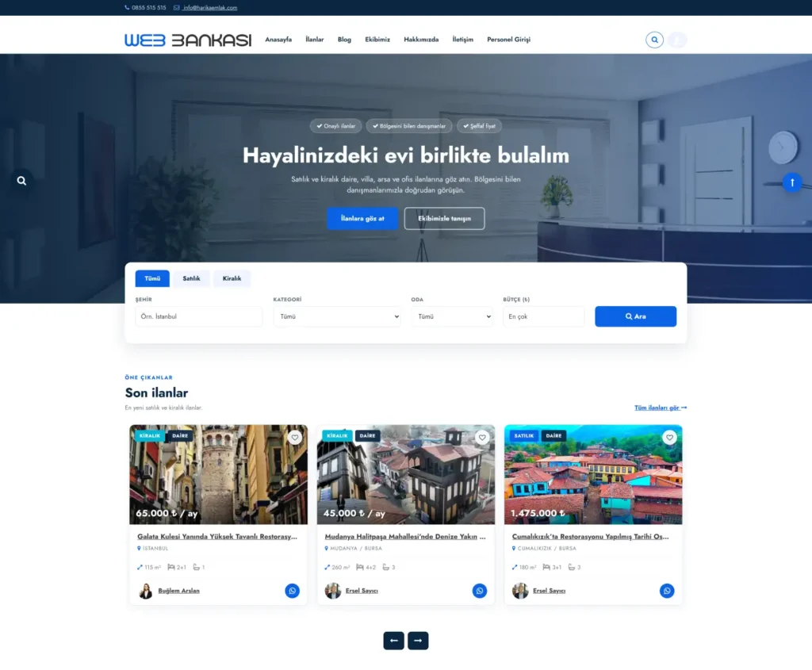Favorite the Mudanya Halitpaşa listing with the heart
812x670 pixels.
click(x=482, y=438)
